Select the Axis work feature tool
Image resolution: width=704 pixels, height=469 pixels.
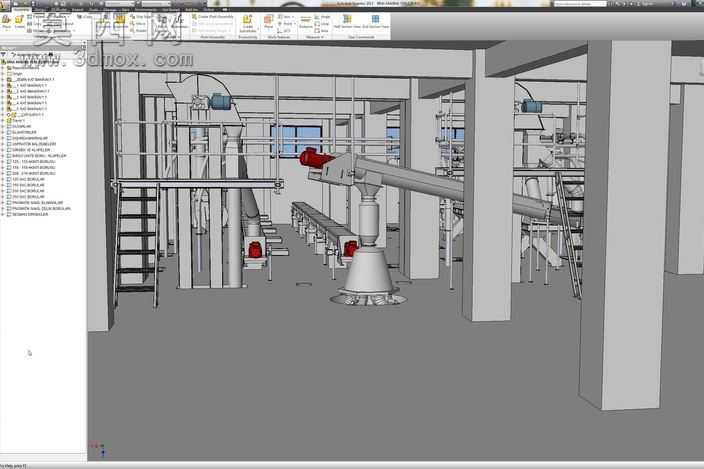click(x=285, y=17)
